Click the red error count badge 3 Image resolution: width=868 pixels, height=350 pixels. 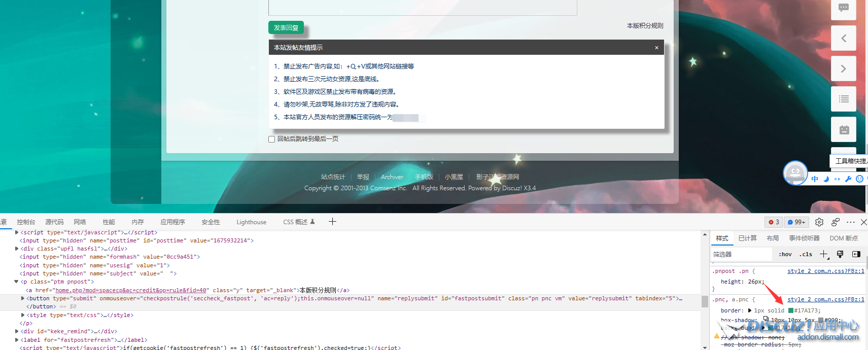coord(774,222)
